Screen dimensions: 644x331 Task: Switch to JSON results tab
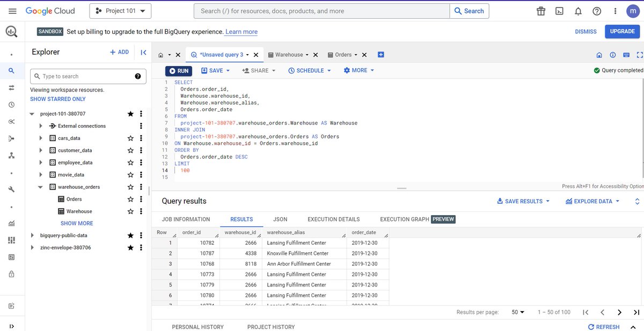280,219
